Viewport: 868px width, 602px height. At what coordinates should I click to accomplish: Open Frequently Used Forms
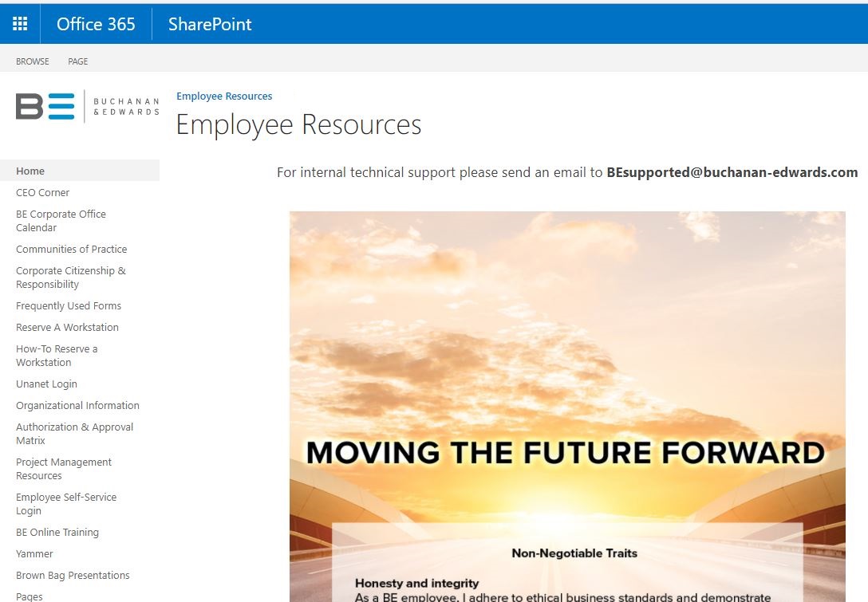tap(69, 305)
